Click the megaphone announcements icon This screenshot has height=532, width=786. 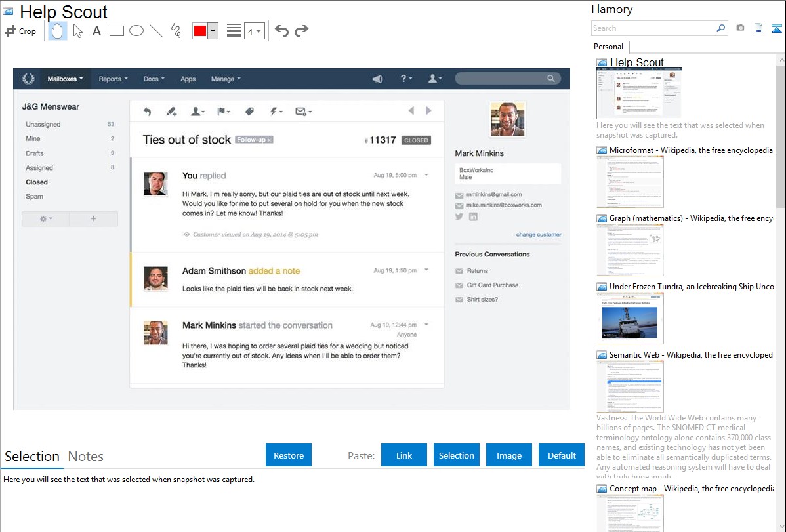tap(377, 79)
